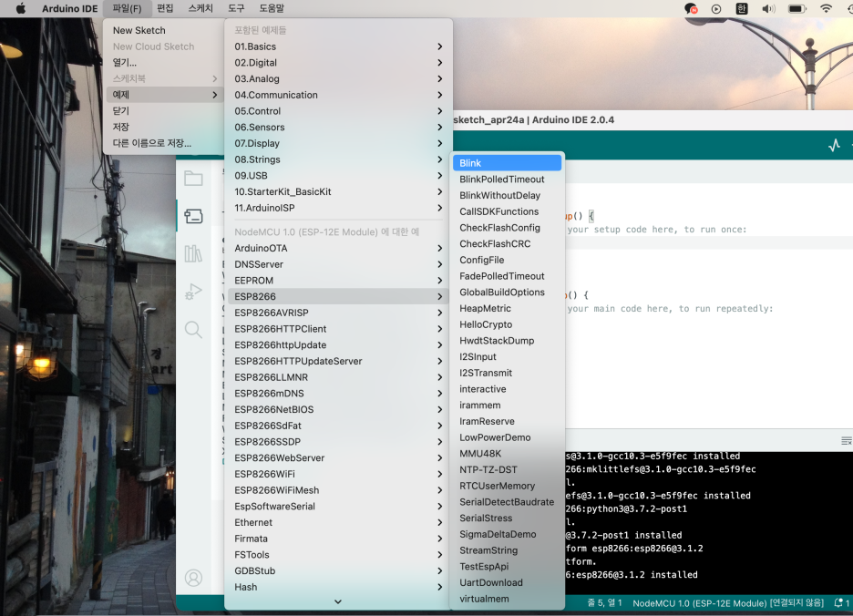Open the Boards Manager sidebar icon

(x=193, y=216)
